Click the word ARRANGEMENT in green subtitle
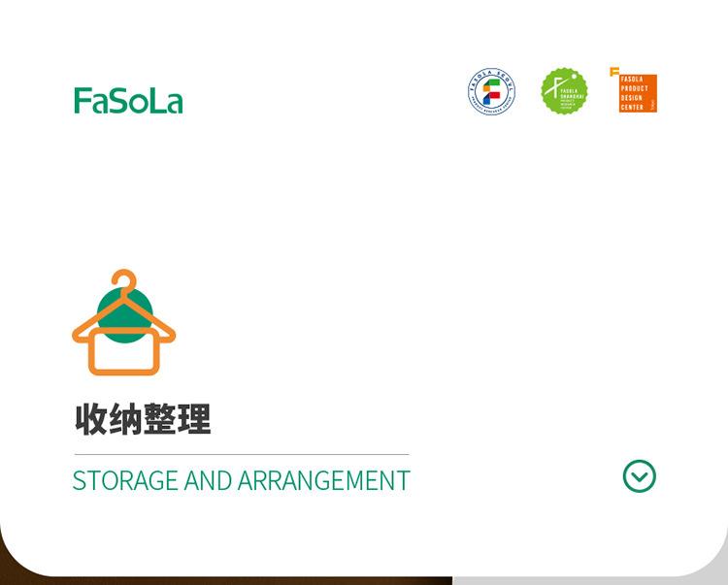 [324, 480]
